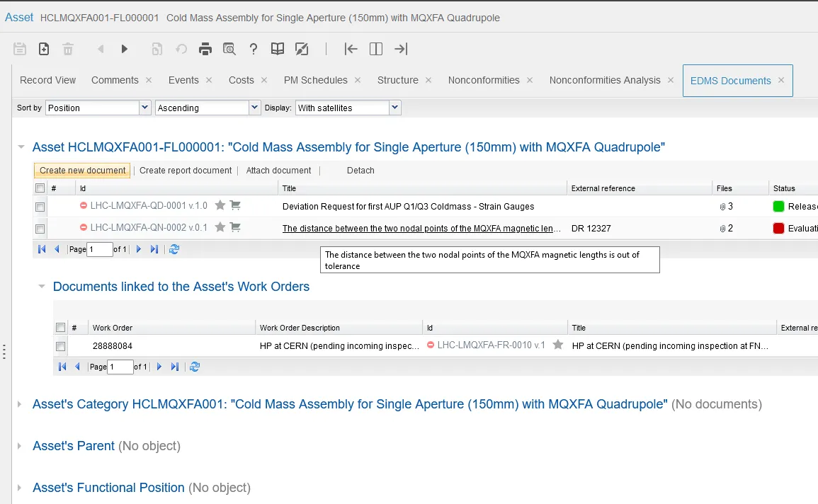Image resolution: width=818 pixels, height=504 pixels.
Task: Open LHC-LMQXFA-QD-0001 v.1.0 document link
Action: click(149, 205)
